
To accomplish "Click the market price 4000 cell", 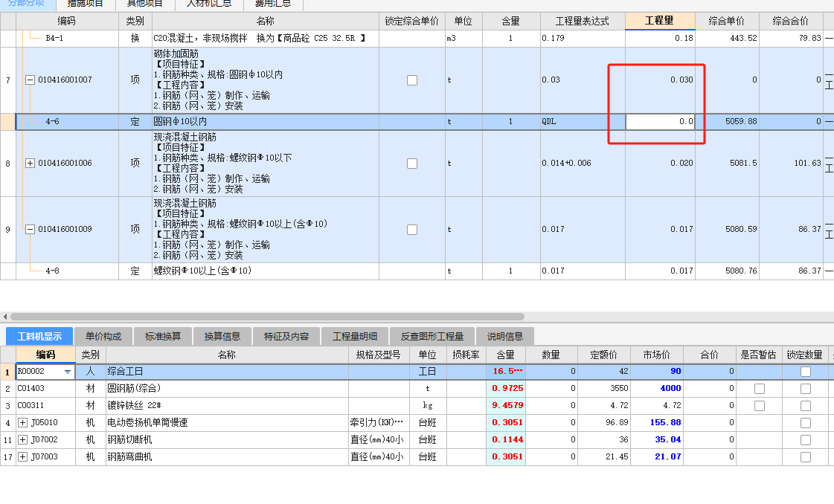I will [656, 389].
